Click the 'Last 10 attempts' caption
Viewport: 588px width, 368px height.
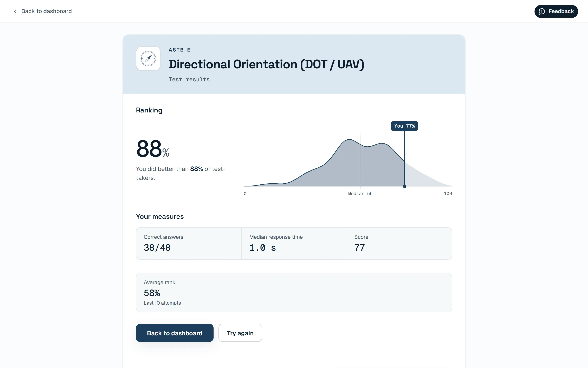pyautogui.click(x=162, y=303)
